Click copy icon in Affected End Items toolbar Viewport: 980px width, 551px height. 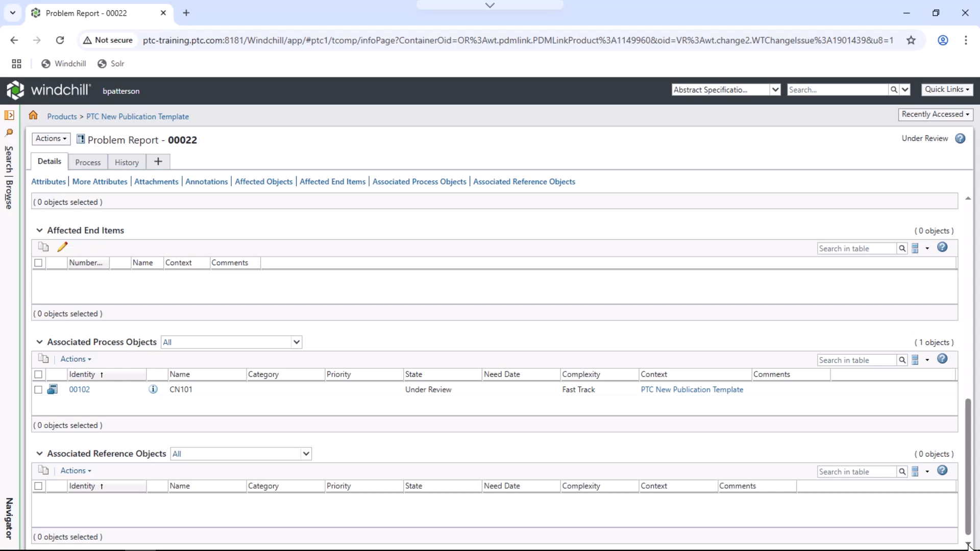43,247
